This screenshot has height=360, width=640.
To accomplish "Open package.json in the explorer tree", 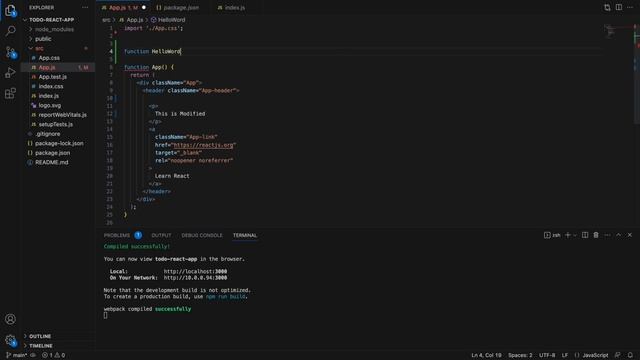I will 52,153.
